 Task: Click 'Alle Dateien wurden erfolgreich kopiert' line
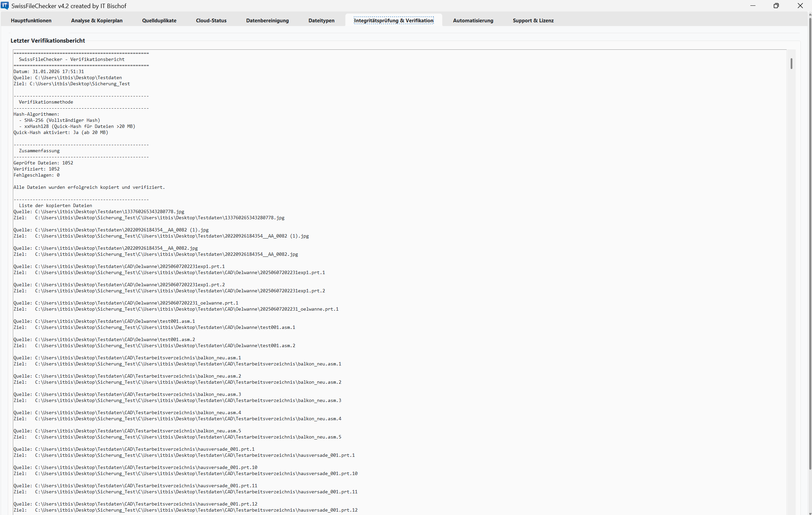tap(89, 187)
